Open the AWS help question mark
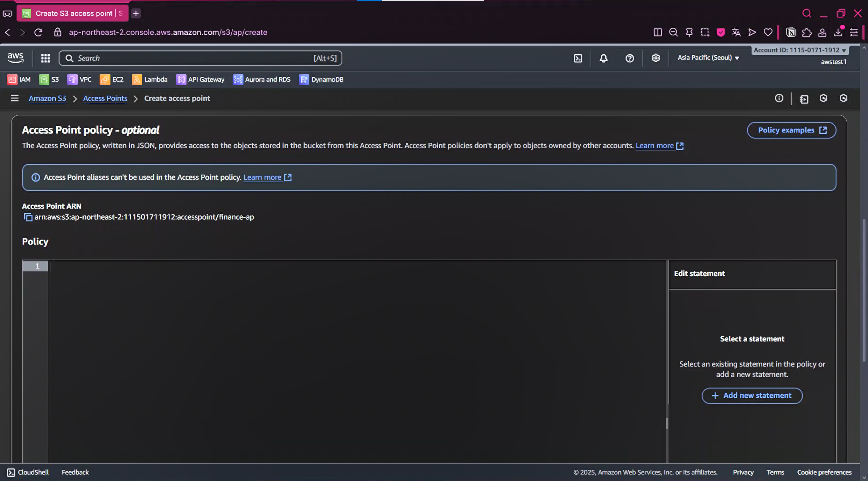Screen dimensions: 868x481 [x=629, y=58]
